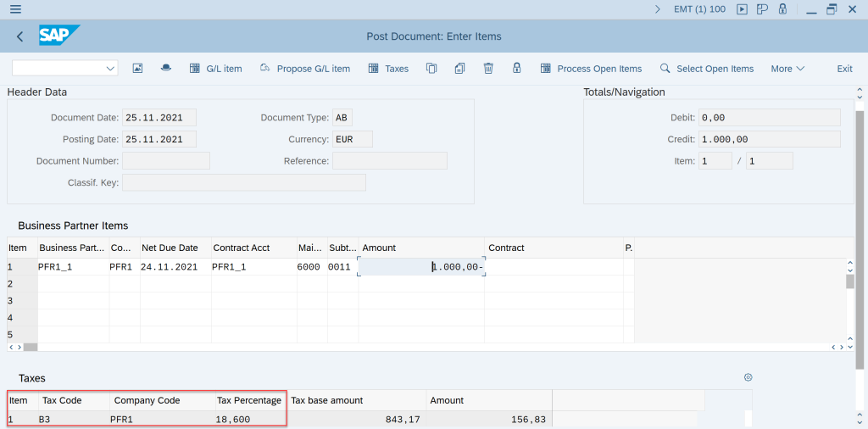Viewport: 868px width, 429px height.
Task: Click the Document Number field
Action: pyautogui.click(x=166, y=161)
